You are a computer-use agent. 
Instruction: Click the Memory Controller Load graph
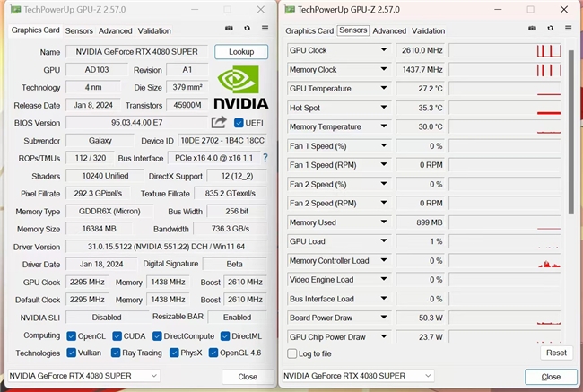tap(505, 260)
